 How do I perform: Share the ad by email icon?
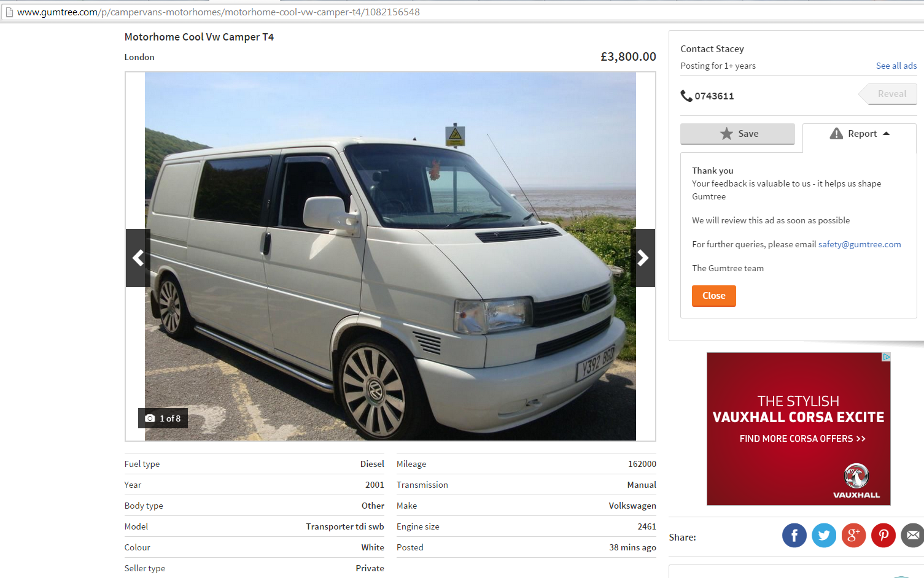[913, 535]
